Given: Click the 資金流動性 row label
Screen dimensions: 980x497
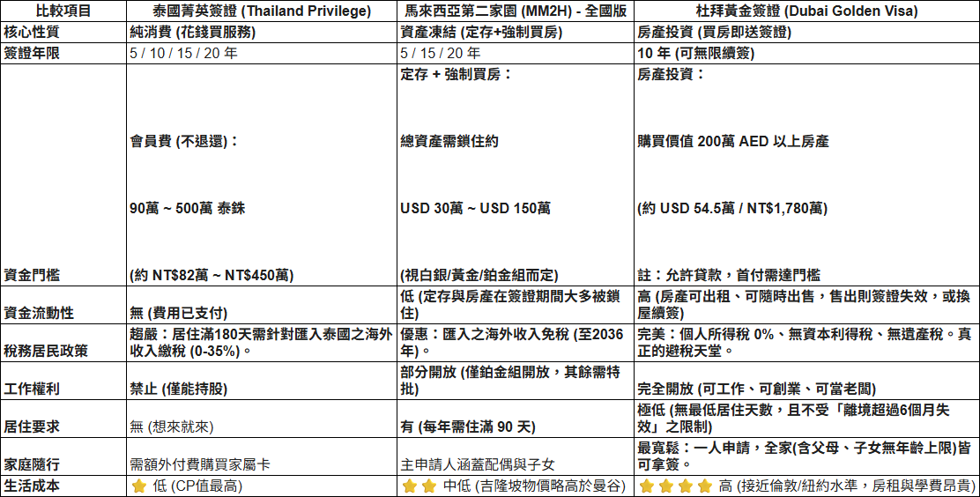Looking at the screenshot, I should pyautogui.click(x=37, y=313).
